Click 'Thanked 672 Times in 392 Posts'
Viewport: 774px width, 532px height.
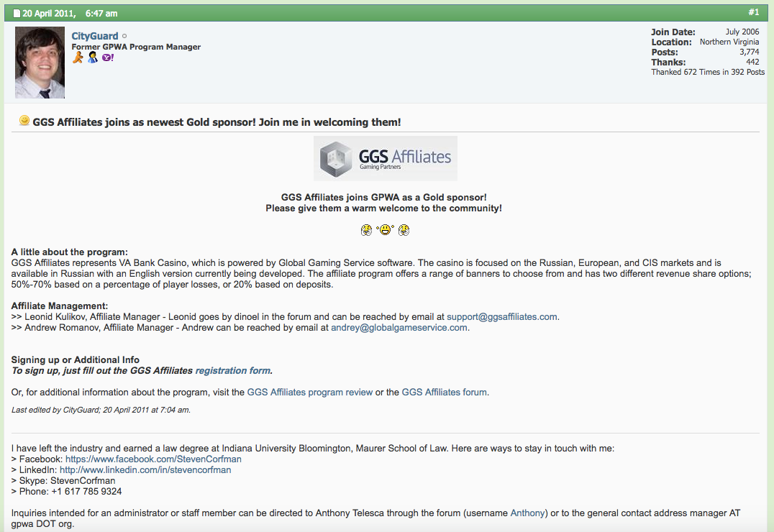(708, 72)
